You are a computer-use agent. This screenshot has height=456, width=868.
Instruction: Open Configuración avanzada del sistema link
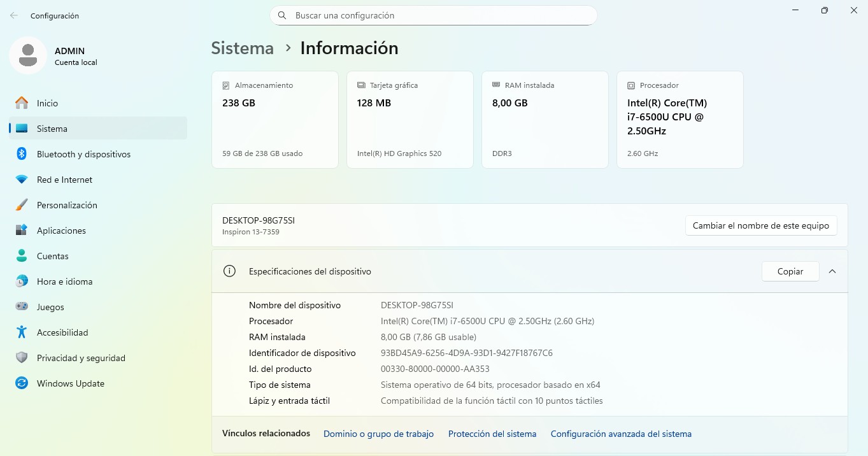[621, 434]
